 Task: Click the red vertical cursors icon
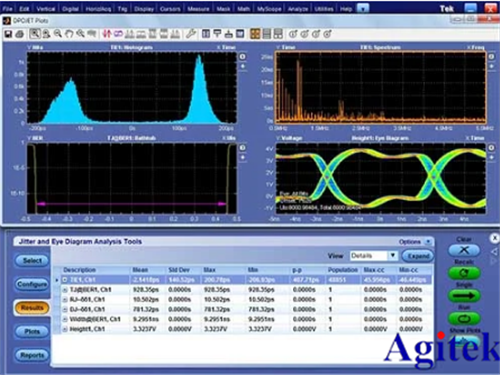click(107, 34)
